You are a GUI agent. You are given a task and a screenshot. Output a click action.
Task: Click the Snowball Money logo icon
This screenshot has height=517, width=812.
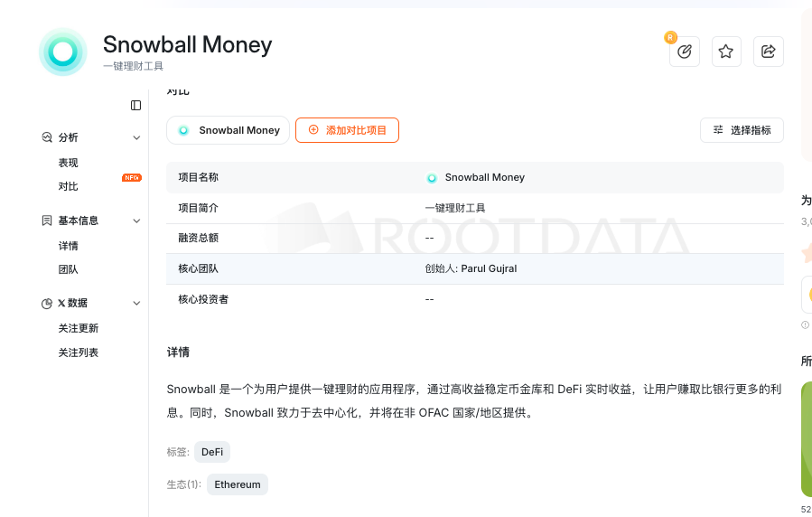click(x=63, y=52)
